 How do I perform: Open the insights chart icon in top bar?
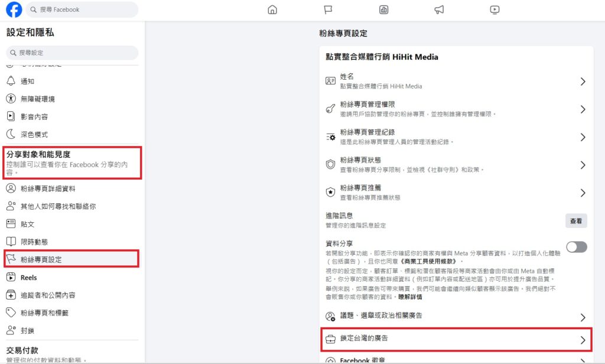(383, 9)
